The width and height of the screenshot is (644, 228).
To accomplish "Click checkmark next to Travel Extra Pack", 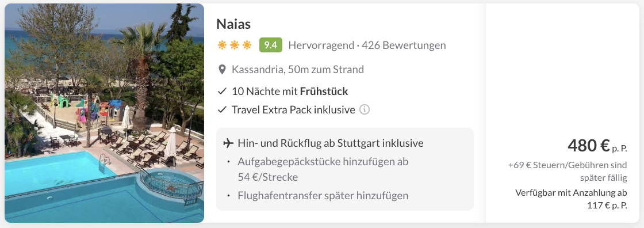I will 222,110.
